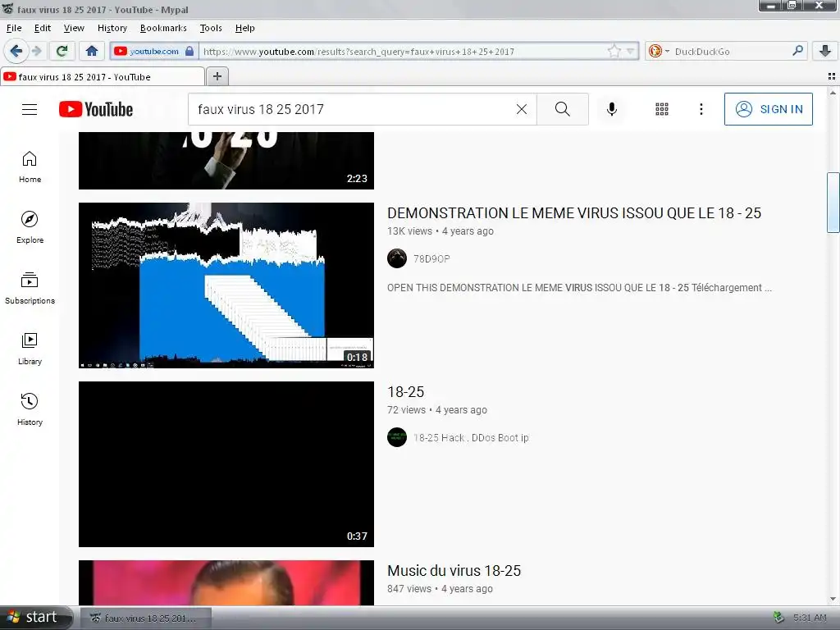The image size is (840, 630).
Task: Open History in YouTube sidebar
Action: point(30,410)
